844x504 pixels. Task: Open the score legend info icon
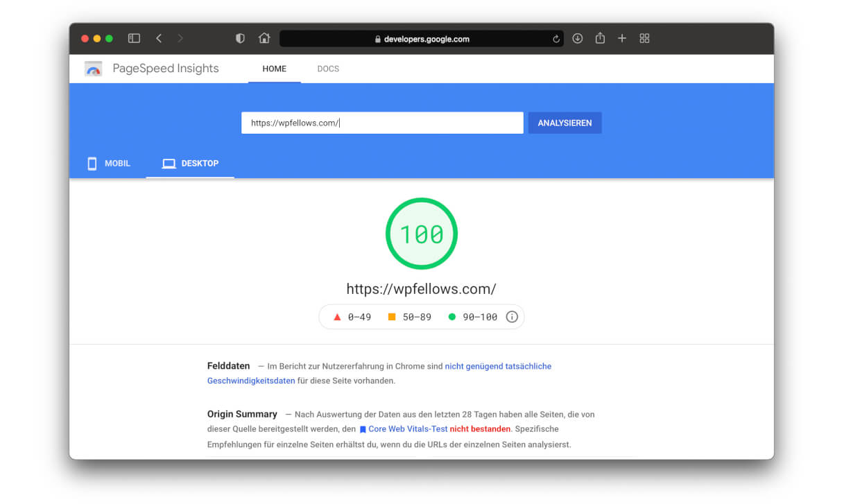512,317
